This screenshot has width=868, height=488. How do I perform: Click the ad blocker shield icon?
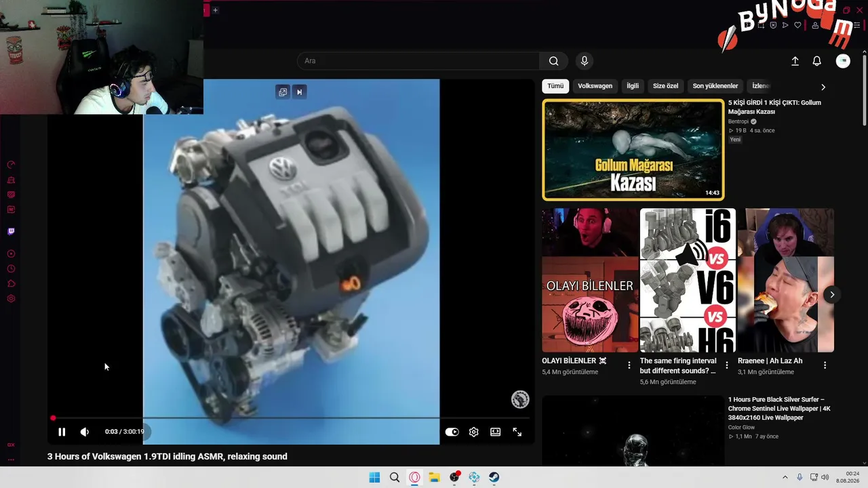pos(773,25)
